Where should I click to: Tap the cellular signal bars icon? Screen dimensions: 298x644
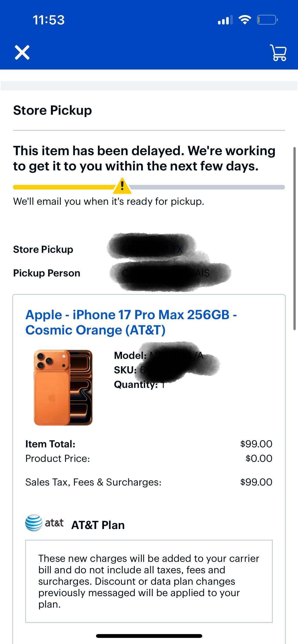(x=225, y=20)
